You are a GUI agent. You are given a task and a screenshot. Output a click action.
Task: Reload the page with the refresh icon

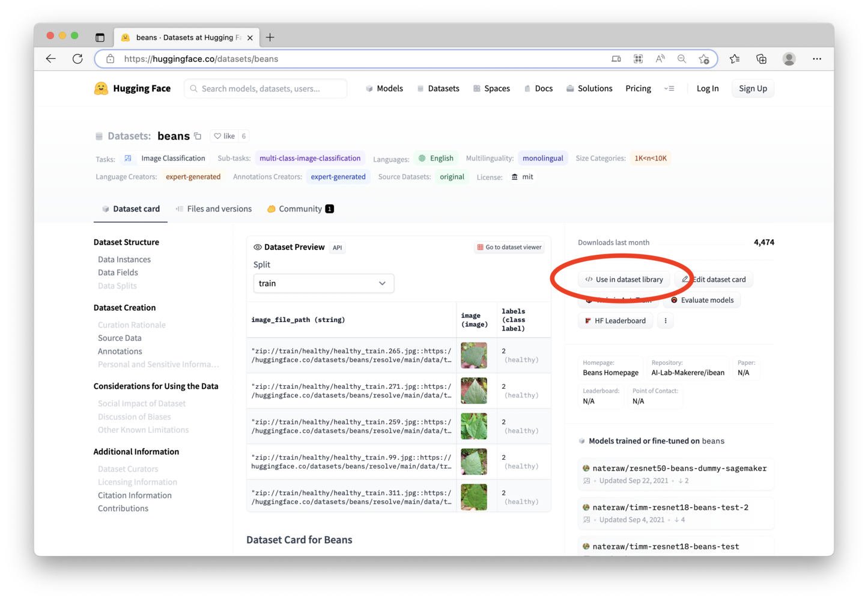77,59
